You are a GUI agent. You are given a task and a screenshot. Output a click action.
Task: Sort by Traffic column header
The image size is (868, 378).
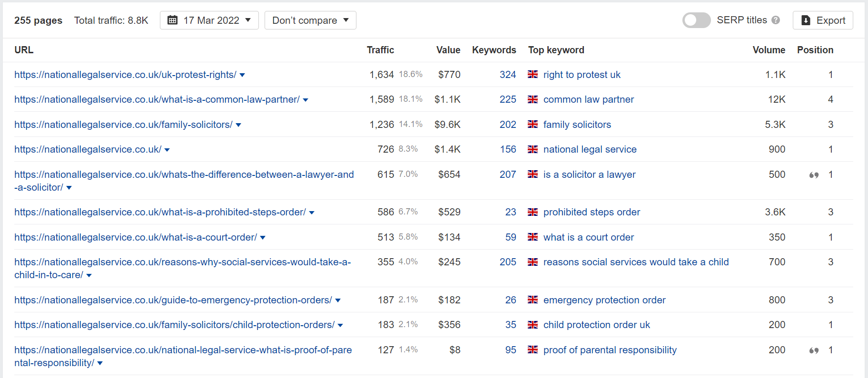click(380, 50)
